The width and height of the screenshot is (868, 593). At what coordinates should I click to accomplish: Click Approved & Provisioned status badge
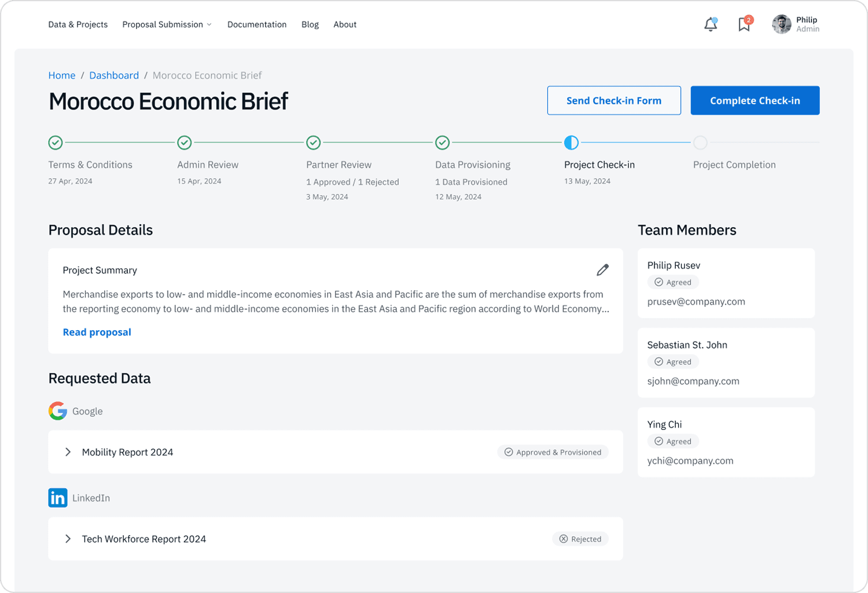(553, 452)
